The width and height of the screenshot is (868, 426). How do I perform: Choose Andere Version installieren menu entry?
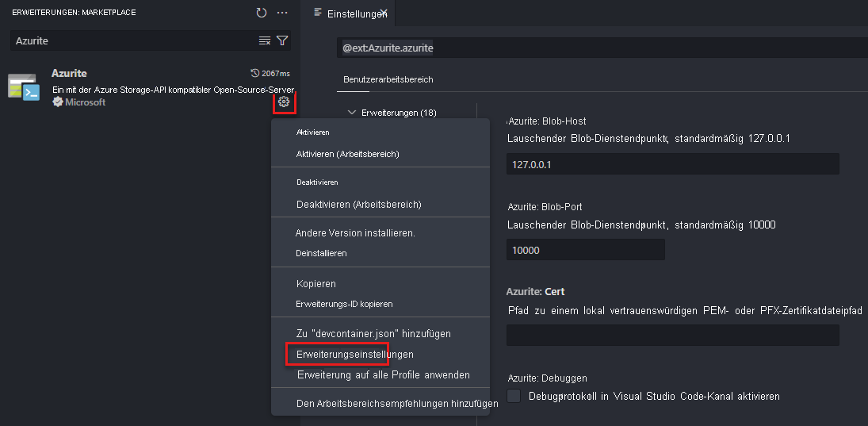coord(355,233)
